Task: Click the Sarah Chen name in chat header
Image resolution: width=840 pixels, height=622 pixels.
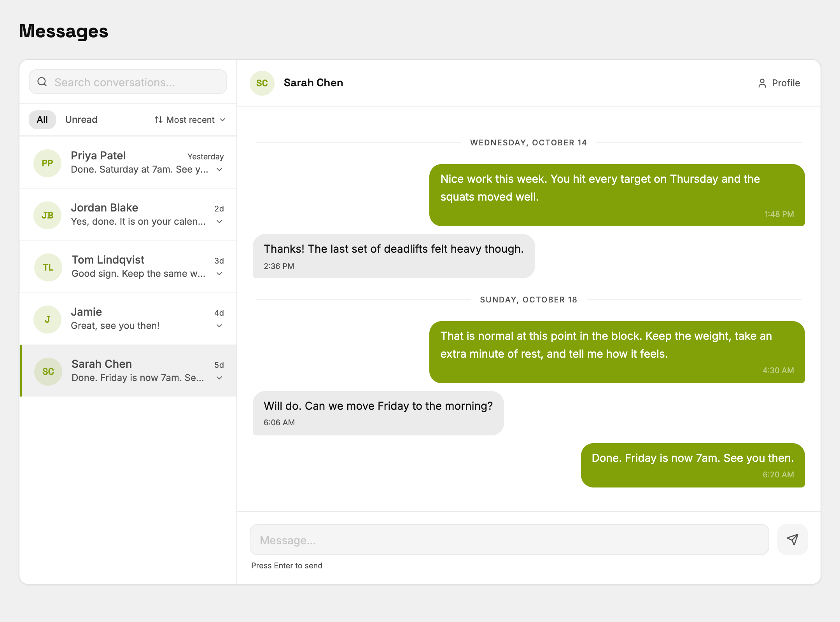Action: 313,83
